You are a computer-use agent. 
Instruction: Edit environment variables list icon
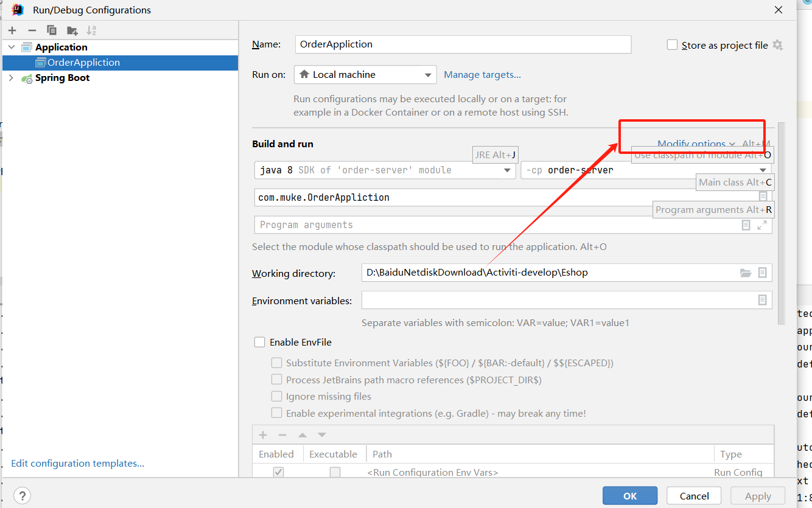point(762,300)
